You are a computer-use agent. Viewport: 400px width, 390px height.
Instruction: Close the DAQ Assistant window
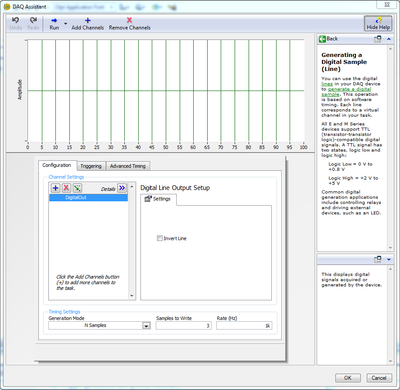387,5
